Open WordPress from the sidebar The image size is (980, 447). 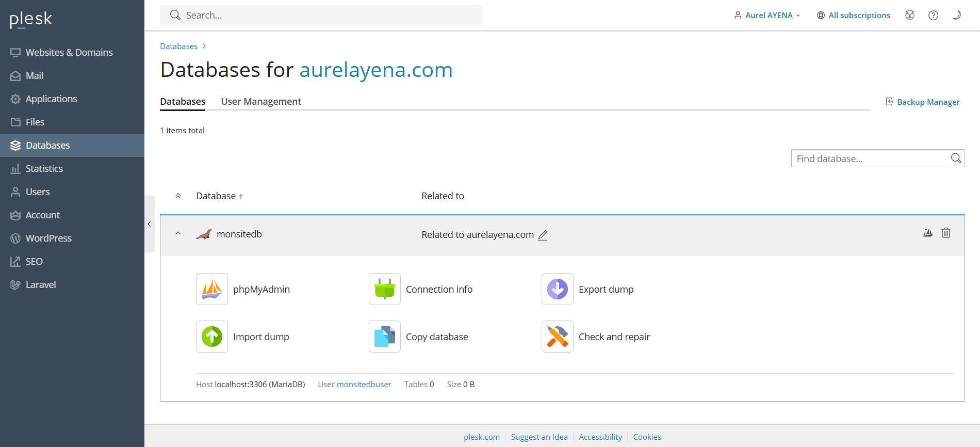(48, 238)
